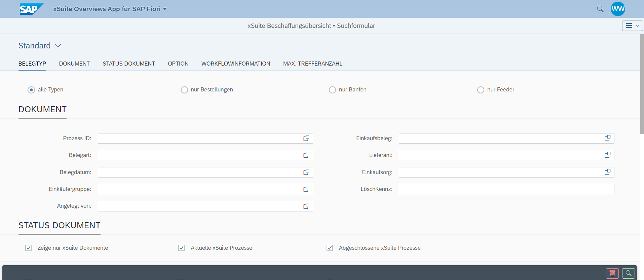The image size is (644, 280).
Task: Open value help for Einkaufsbeleg field
Action: tap(607, 138)
